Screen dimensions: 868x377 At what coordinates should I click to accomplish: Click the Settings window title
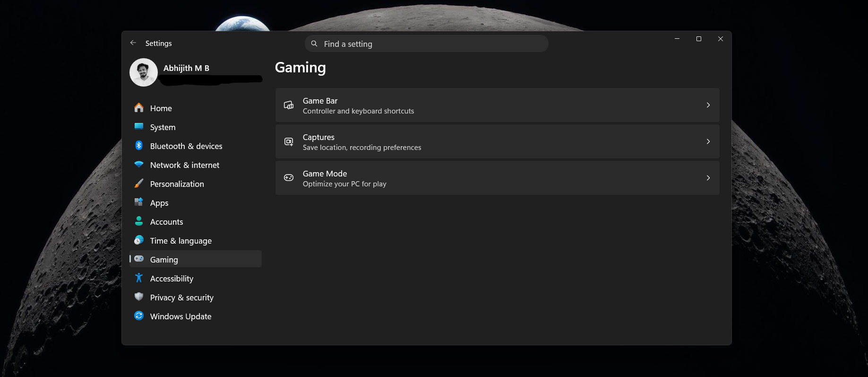pyautogui.click(x=159, y=43)
